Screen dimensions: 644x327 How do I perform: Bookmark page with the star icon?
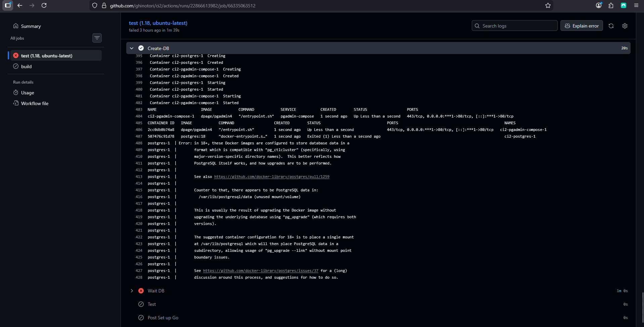point(548,5)
